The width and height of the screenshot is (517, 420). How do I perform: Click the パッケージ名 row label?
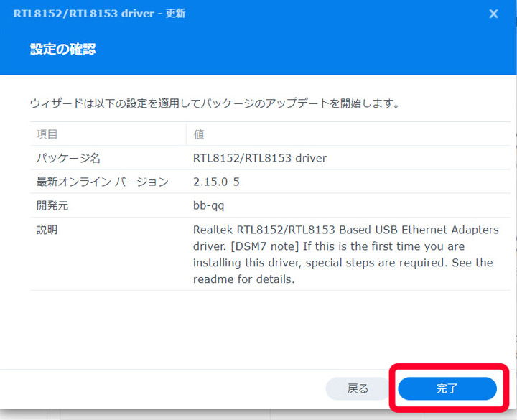68,158
